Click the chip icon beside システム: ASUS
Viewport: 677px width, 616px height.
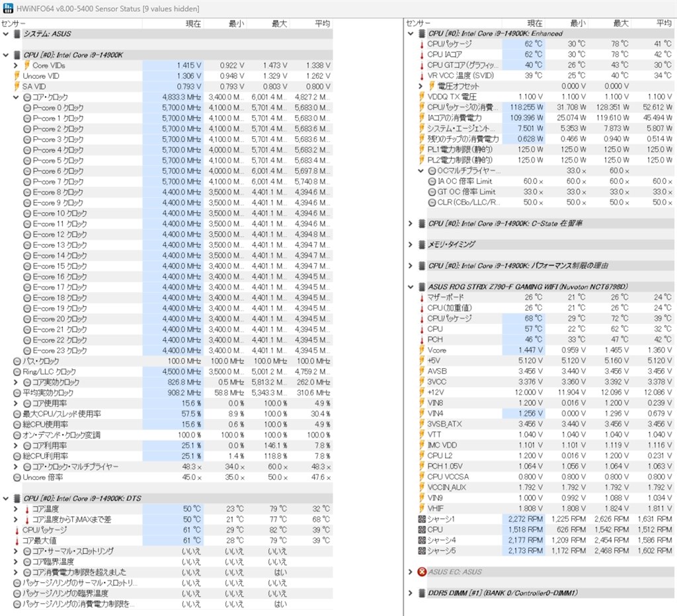(17, 34)
